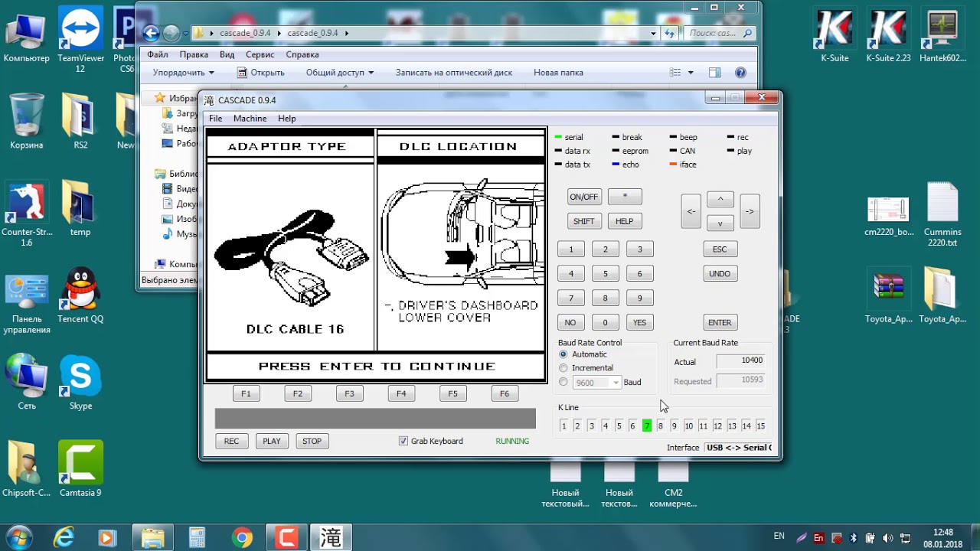Open the CASCADE File menu
Viewport: 980px width, 551px height.
click(216, 119)
